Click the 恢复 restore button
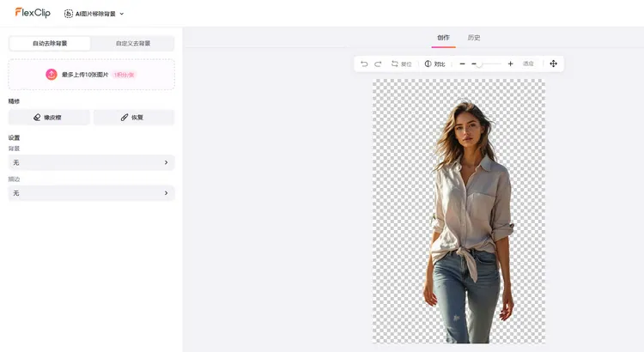The height and width of the screenshot is (352, 644). pyautogui.click(x=133, y=117)
